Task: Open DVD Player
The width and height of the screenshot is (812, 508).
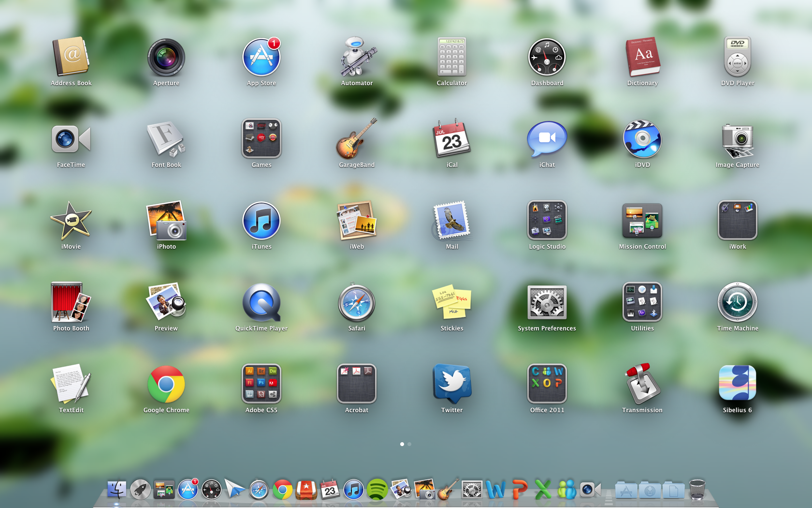Action: pos(738,57)
